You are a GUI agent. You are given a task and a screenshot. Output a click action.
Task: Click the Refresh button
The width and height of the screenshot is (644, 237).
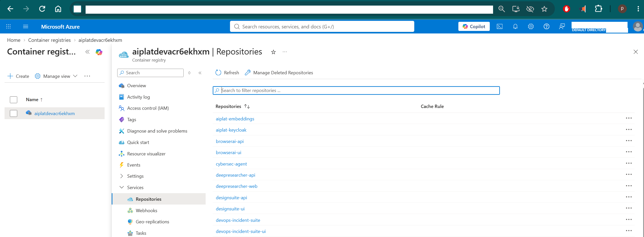(227, 73)
